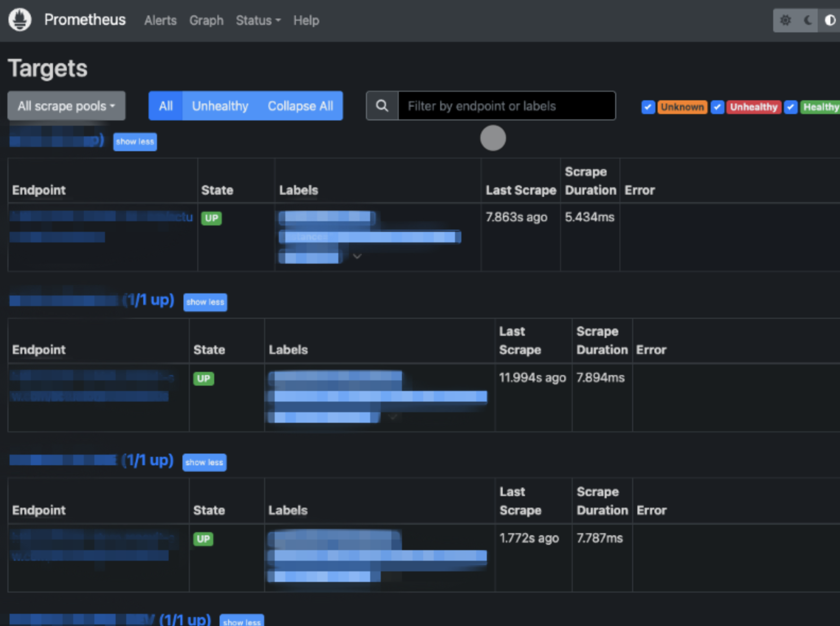Screen dimensions: 840x626
Task: Expand labels chevron in the 11.994s ago row
Action: point(393,417)
